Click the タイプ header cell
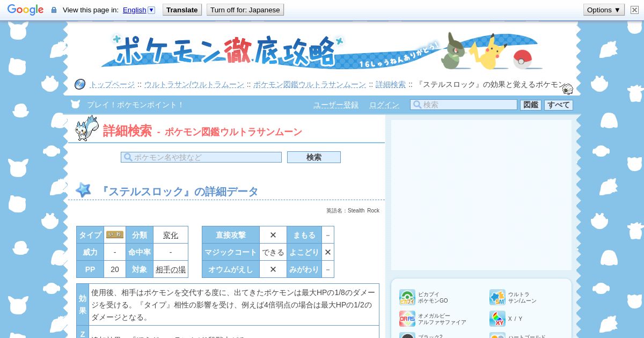Image resolution: width=644 pixels, height=338 pixels. point(90,235)
